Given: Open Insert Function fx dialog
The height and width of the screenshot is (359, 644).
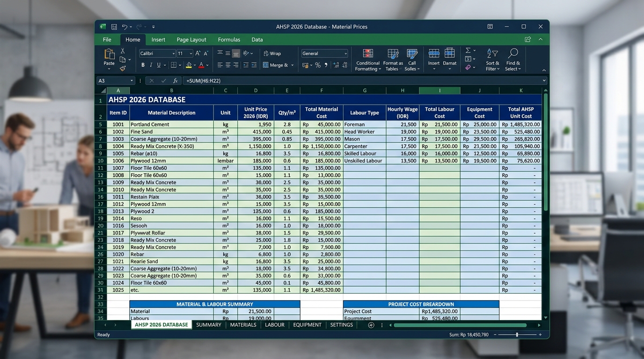Looking at the screenshot, I should click(175, 81).
